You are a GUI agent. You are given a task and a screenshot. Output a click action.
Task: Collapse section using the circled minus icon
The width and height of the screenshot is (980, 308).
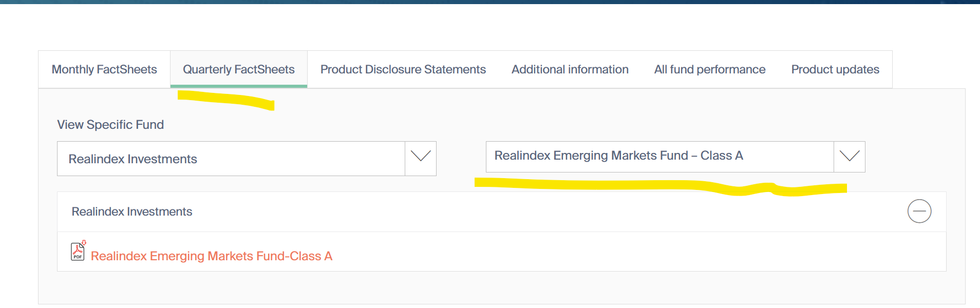[x=919, y=211]
